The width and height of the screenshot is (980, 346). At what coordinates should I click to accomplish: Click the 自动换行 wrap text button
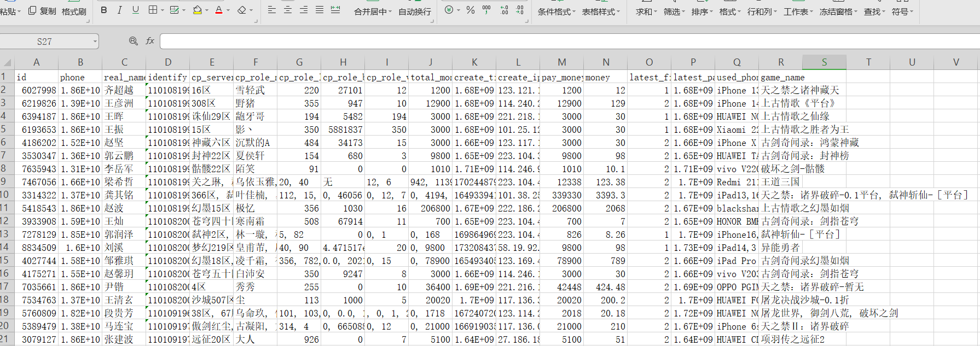pyautogui.click(x=415, y=11)
